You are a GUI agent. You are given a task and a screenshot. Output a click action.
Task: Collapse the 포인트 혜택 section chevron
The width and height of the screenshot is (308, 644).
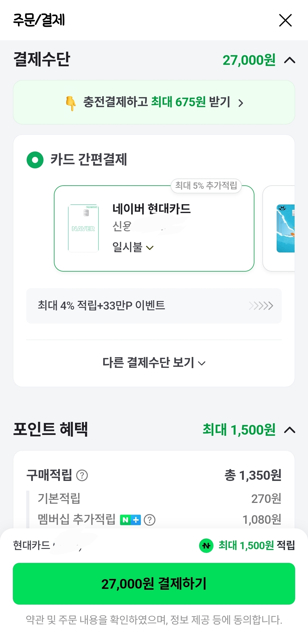click(x=290, y=430)
